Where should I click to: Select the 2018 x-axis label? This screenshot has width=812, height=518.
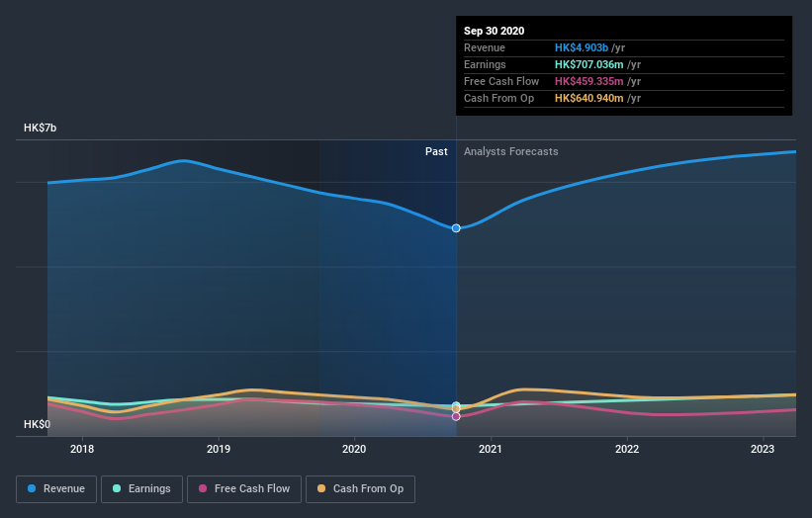tap(82, 449)
